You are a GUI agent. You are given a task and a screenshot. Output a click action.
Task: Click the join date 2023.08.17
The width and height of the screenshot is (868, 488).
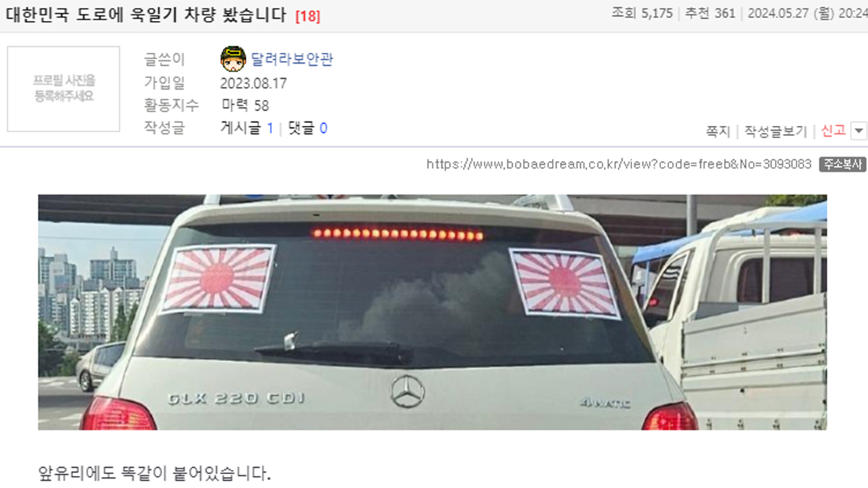tap(253, 83)
